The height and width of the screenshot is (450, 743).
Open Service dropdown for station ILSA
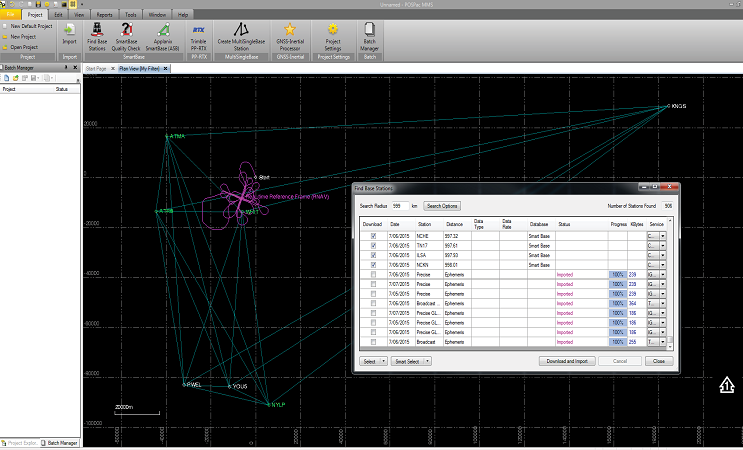click(663, 255)
